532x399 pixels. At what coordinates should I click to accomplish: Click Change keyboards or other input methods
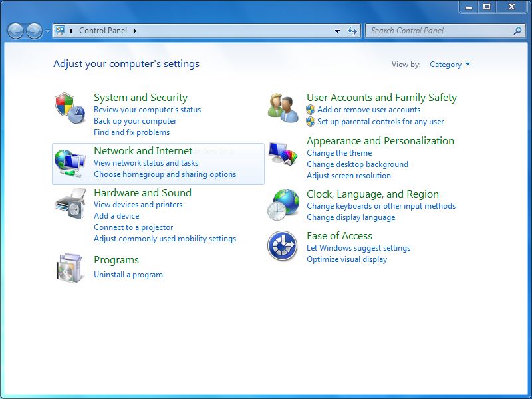pos(381,206)
